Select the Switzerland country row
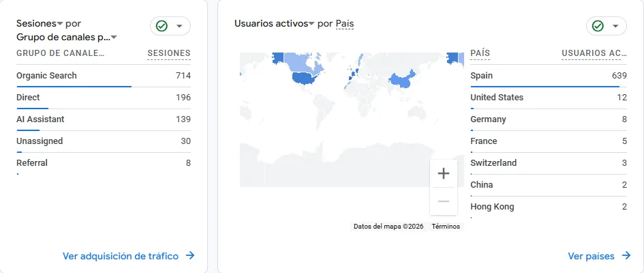644x273 pixels. tap(549, 163)
